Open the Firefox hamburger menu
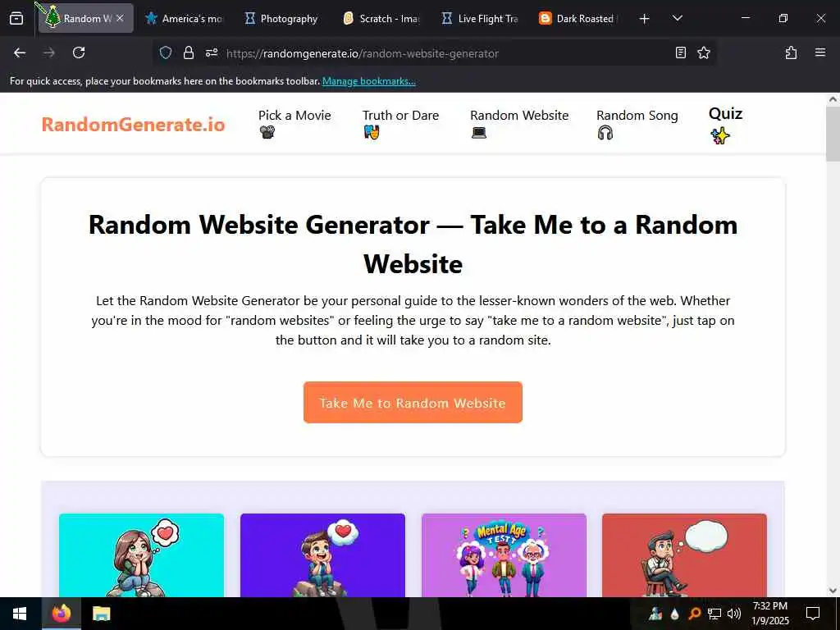This screenshot has width=840, height=630. 819,52
